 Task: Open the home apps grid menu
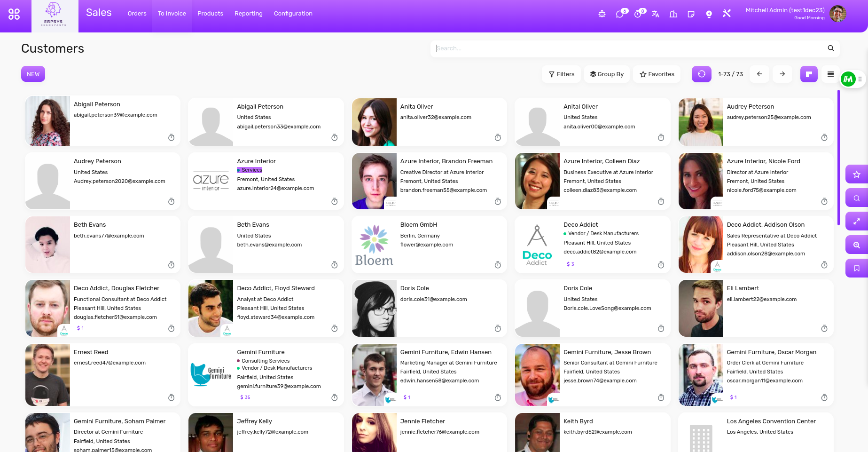pyautogui.click(x=14, y=14)
